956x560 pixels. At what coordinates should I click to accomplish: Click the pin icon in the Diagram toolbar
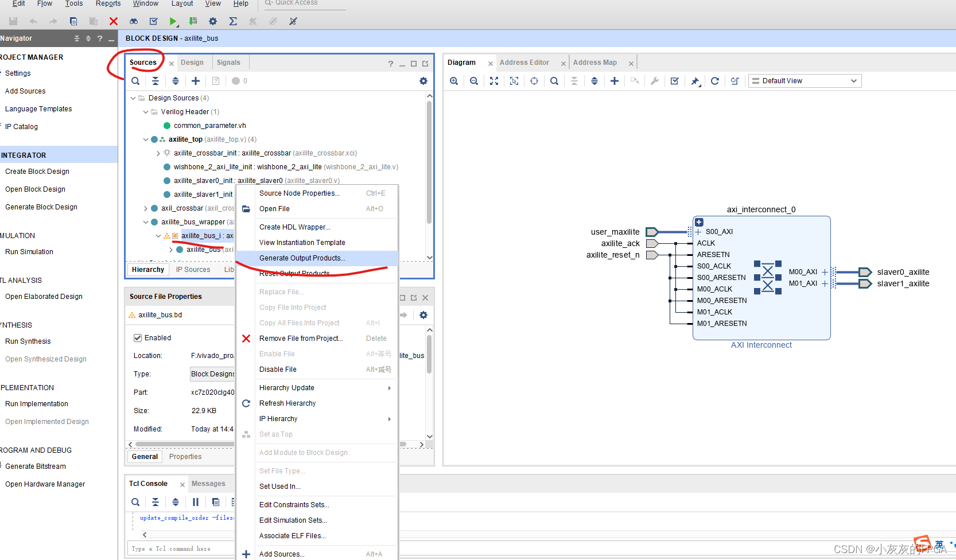(x=695, y=81)
